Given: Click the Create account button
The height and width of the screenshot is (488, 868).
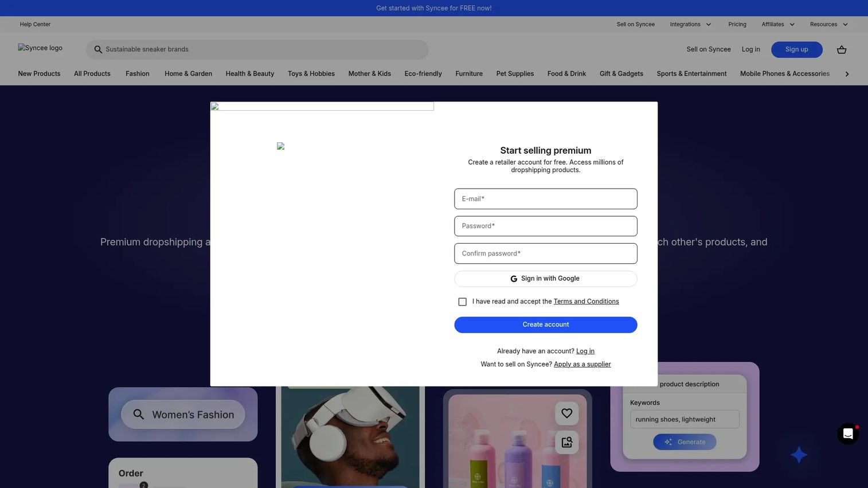Looking at the screenshot, I should click(546, 325).
